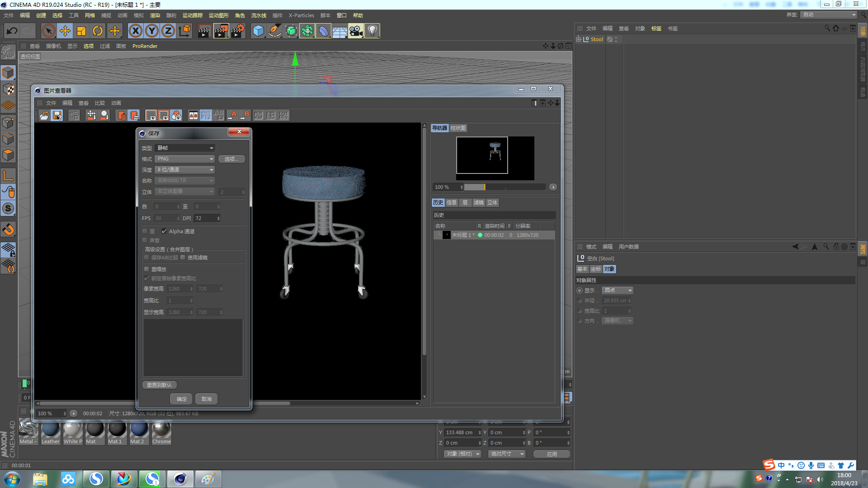This screenshot has width=868, height=488.
Task: Click the render to picture viewer icon
Action: (x=220, y=30)
